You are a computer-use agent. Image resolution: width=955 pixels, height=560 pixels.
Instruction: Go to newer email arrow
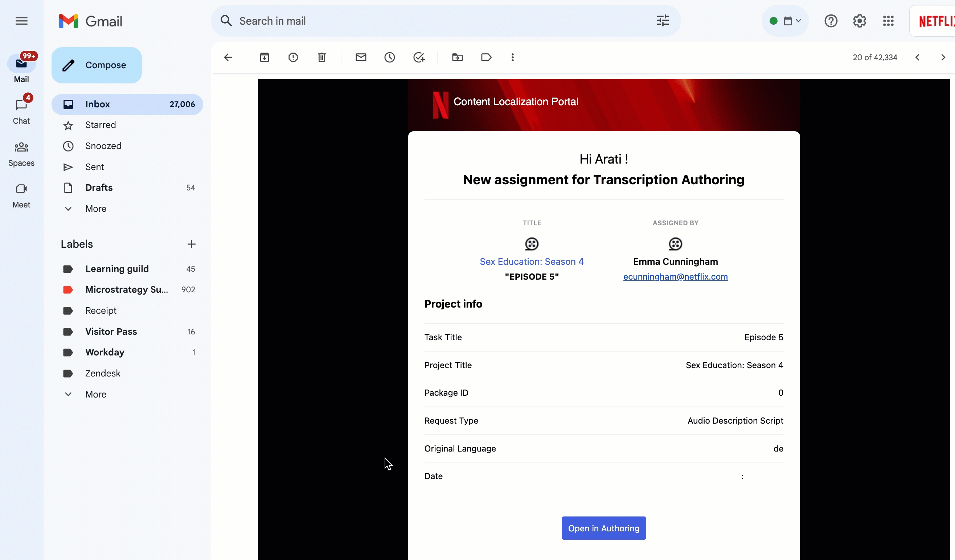(x=917, y=58)
